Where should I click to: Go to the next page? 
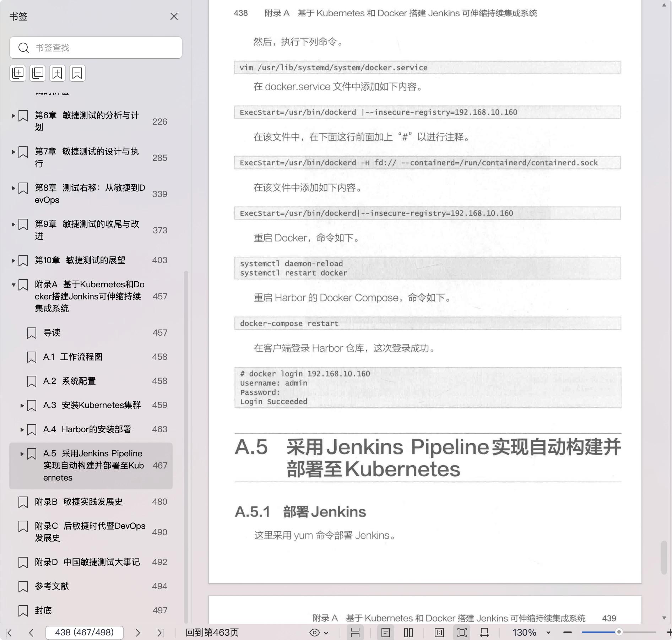(x=138, y=633)
